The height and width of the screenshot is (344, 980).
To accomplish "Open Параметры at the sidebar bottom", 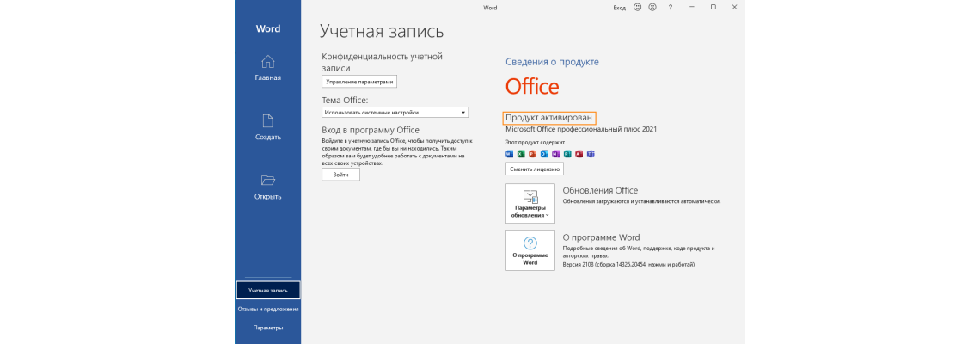I will [x=267, y=328].
